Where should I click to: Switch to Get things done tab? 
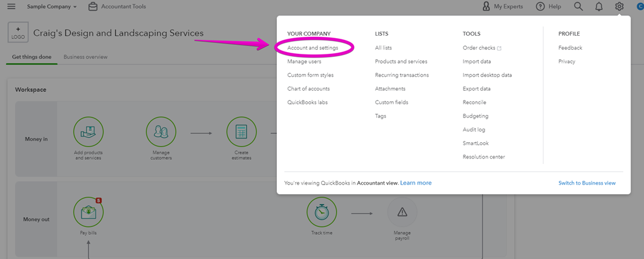[32, 57]
